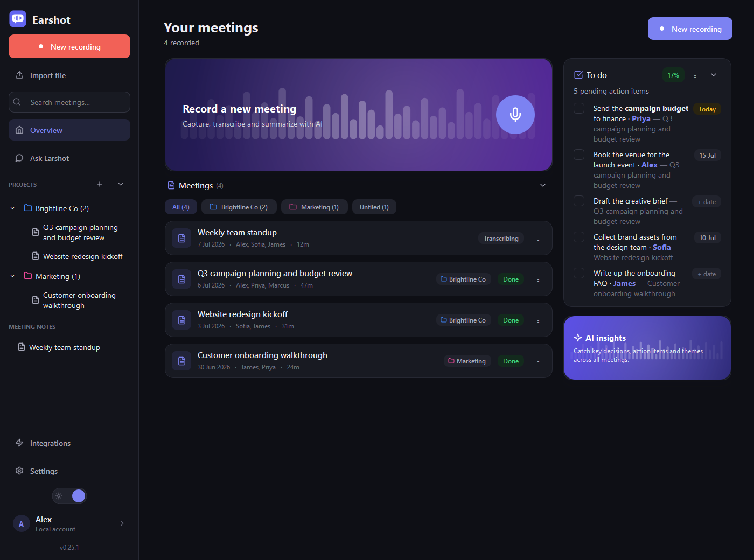Collapse the Brightline Co project tree

[12, 208]
